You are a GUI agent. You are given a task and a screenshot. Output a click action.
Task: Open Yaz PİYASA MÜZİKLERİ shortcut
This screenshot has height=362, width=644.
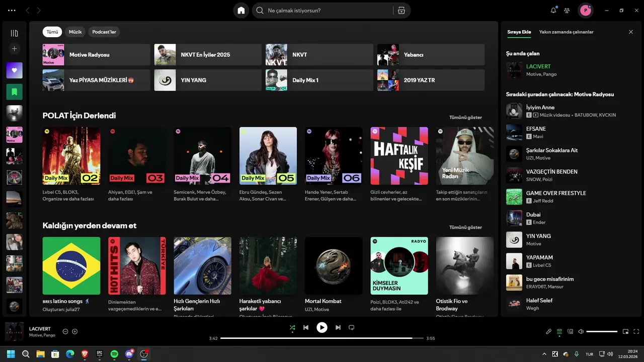coord(96,80)
